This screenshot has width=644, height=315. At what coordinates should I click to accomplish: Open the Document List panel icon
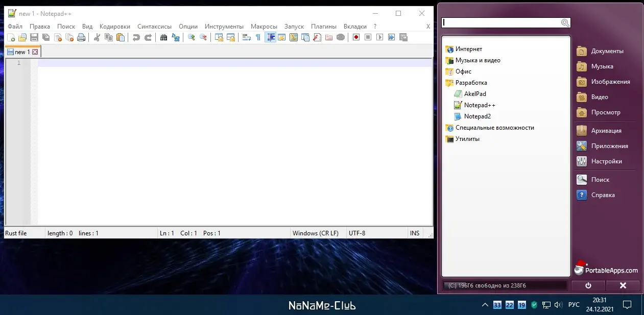click(x=305, y=37)
